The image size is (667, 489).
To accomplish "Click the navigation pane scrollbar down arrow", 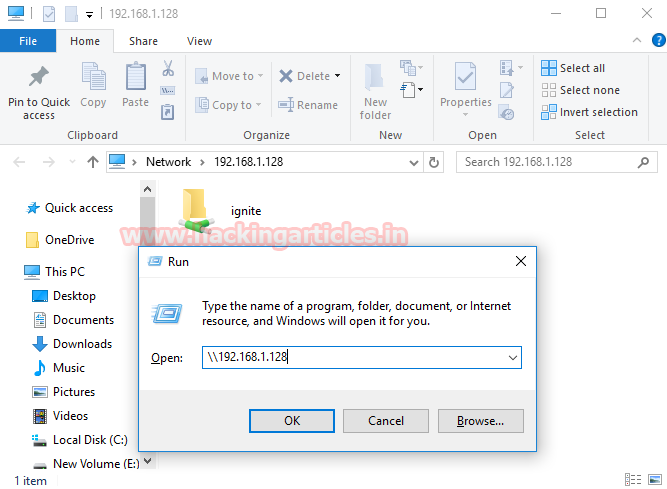I will 148,461.
